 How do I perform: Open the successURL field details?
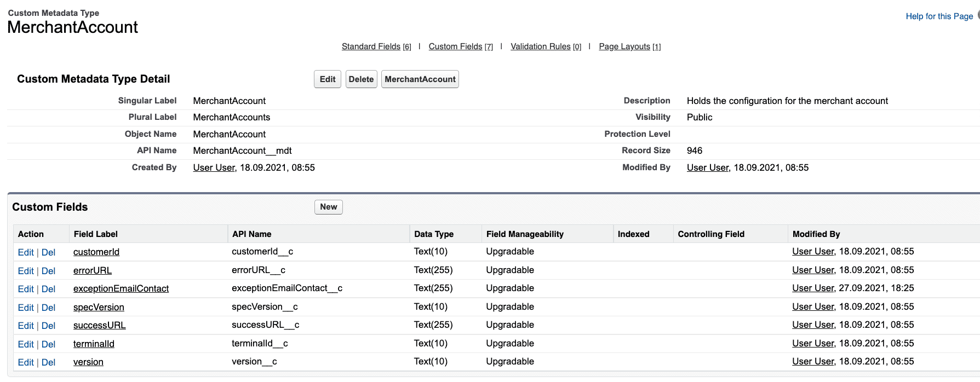[99, 326]
